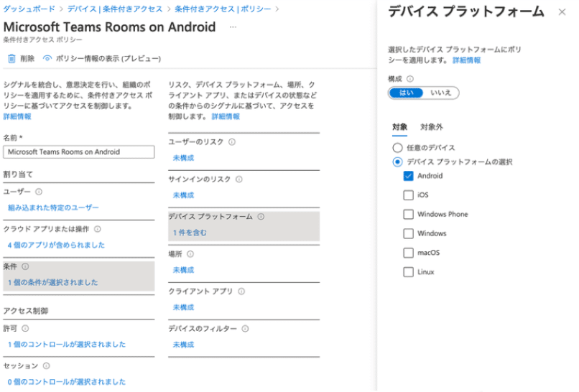This screenshot has width=579, height=392.
Task: Click info icon next to ユーザーのリスク
Action: click(232, 141)
